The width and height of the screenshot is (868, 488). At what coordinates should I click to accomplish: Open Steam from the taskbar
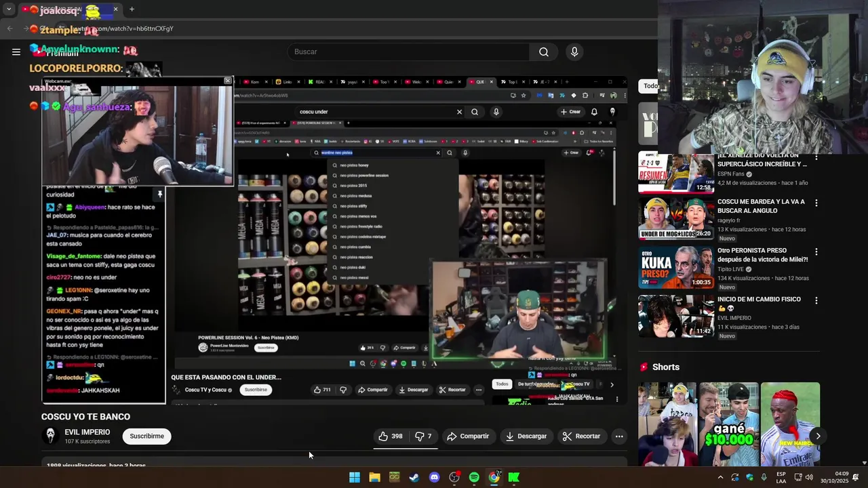[414, 477]
